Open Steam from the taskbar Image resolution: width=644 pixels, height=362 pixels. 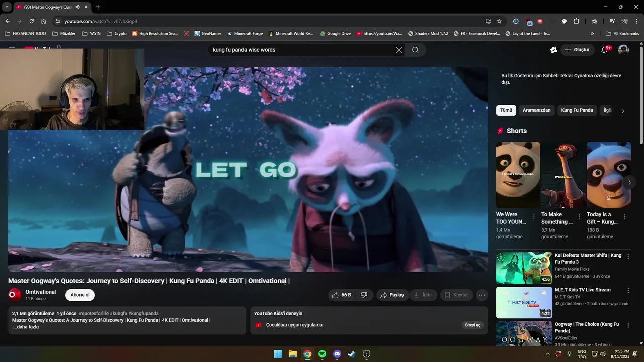tap(352, 354)
